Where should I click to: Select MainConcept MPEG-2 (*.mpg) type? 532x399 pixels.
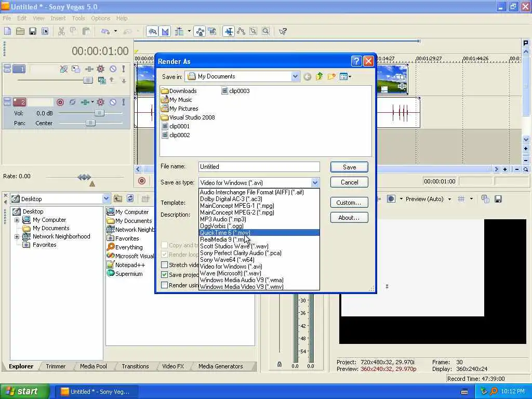pos(259,212)
